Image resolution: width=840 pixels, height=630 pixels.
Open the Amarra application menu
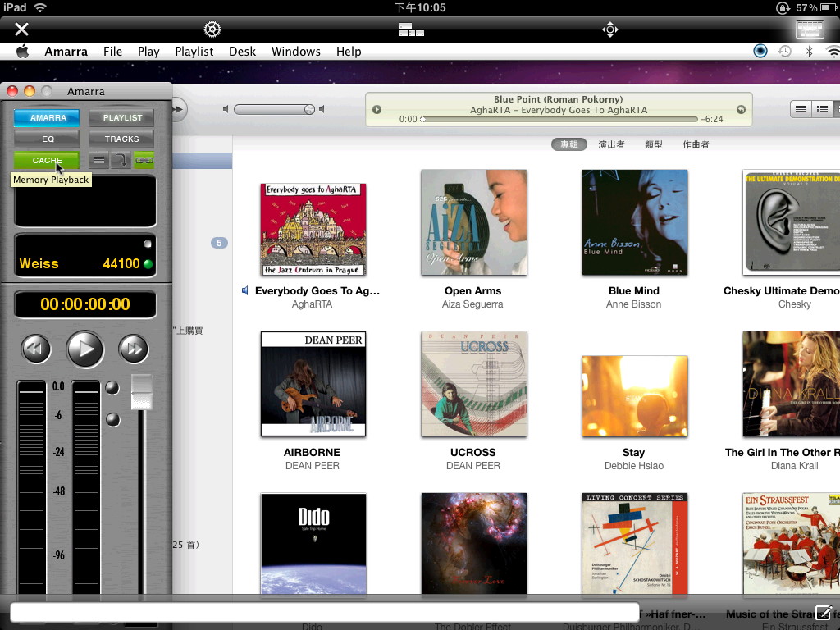pyautogui.click(x=66, y=52)
